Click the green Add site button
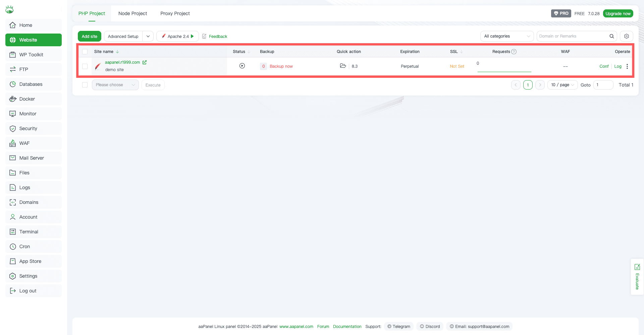The width and height of the screenshot is (644, 335). coord(89,36)
